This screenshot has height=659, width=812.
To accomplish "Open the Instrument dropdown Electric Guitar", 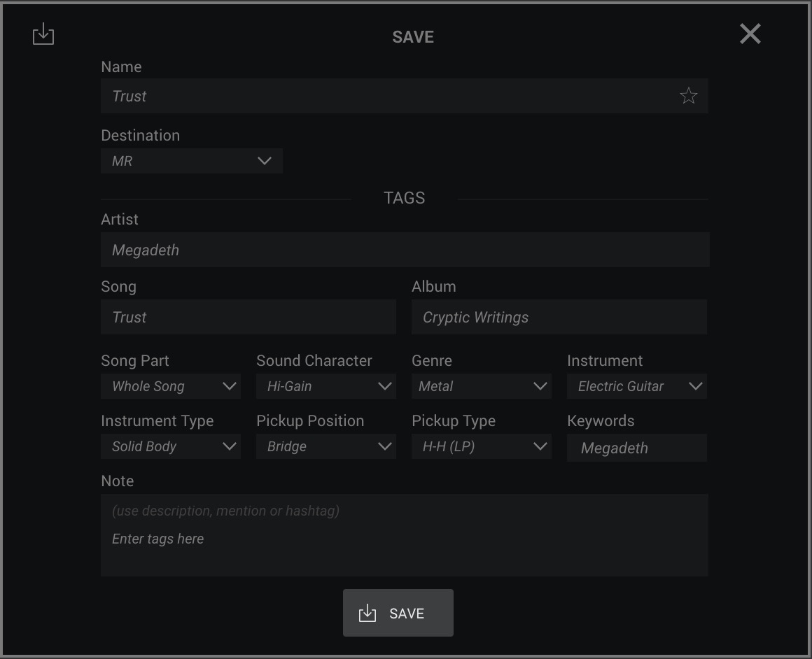I will [637, 386].
